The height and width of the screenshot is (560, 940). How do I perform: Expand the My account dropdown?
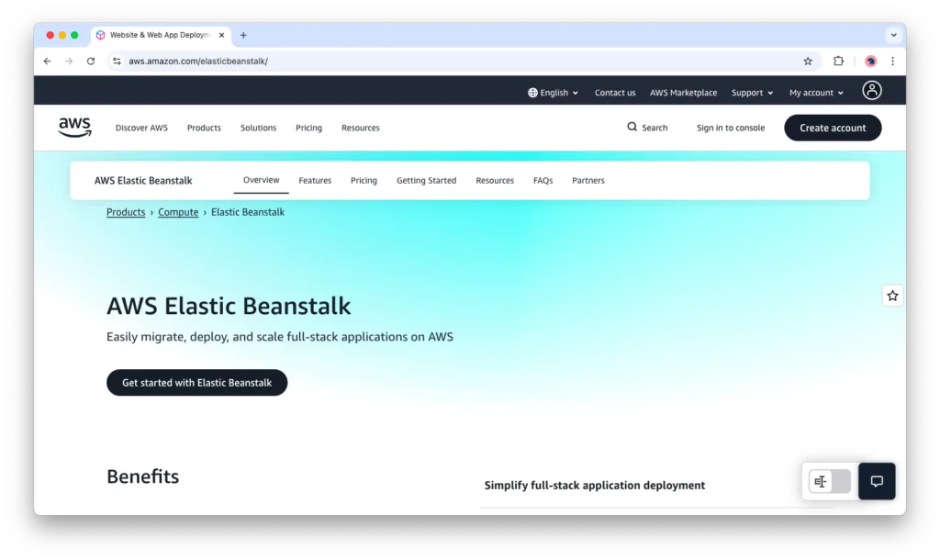tap(816, 93)
